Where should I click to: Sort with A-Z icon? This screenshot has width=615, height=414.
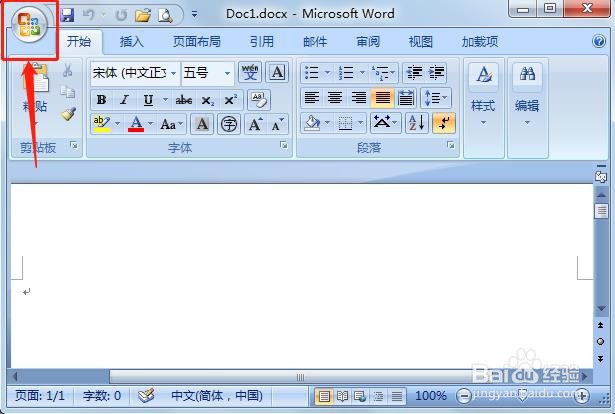click(416, 123)
